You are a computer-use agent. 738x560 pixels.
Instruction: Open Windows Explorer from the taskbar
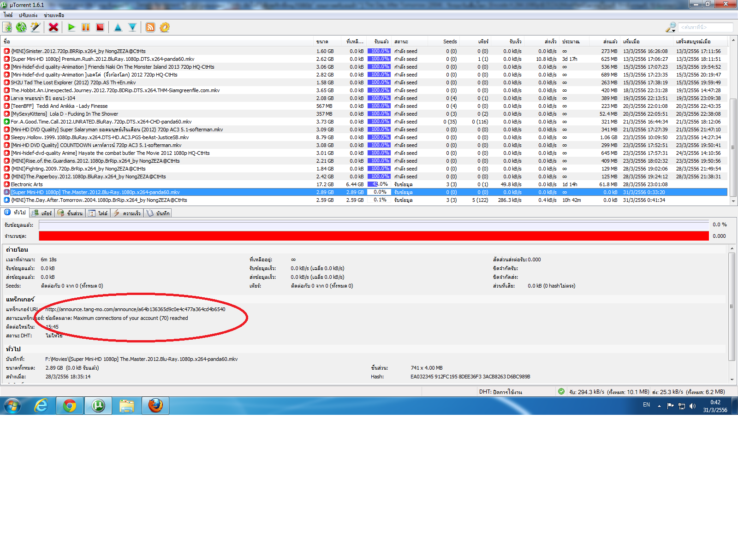click(127, 406)
